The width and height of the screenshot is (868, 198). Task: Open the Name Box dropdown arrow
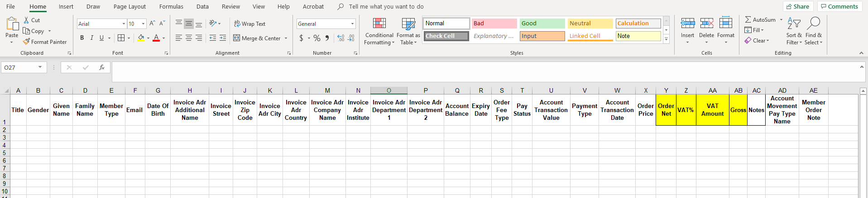click(x=40, y=67)
